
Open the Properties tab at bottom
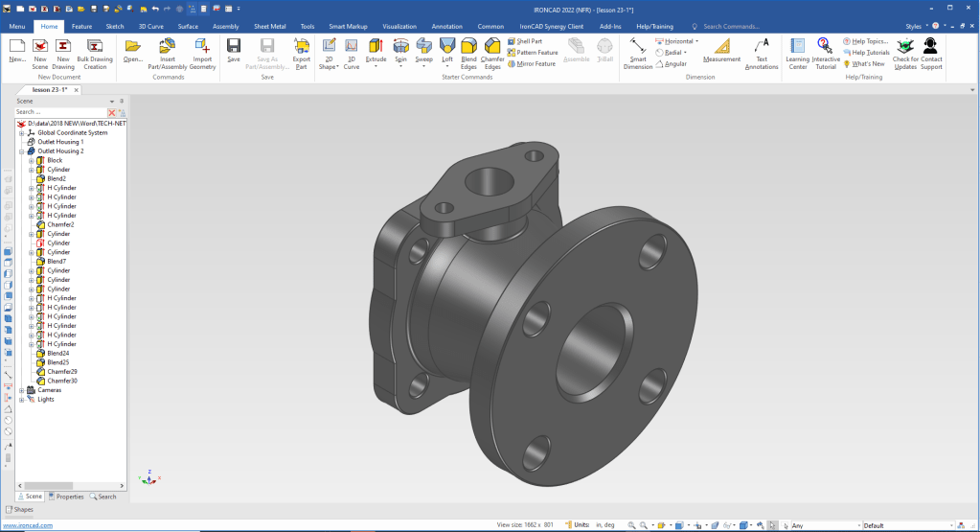coord(66,497)
